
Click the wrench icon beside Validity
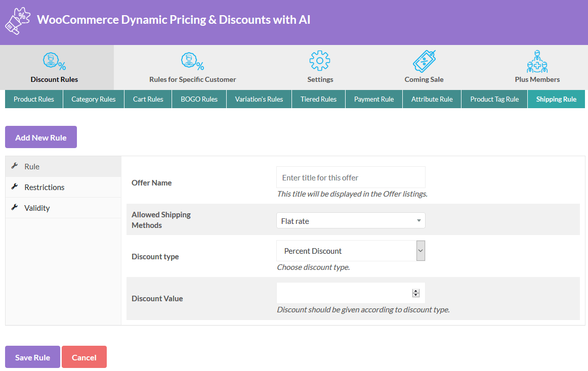(x=14, y=208)
